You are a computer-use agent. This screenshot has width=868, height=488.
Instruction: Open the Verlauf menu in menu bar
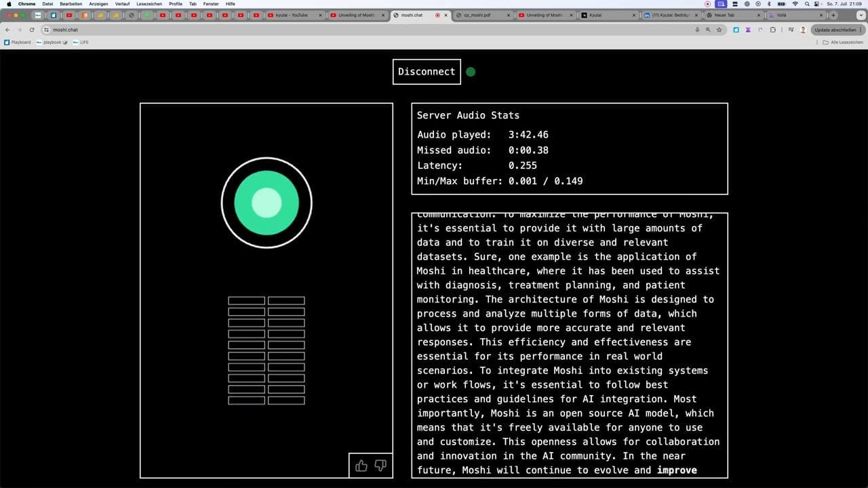(122, 4)
